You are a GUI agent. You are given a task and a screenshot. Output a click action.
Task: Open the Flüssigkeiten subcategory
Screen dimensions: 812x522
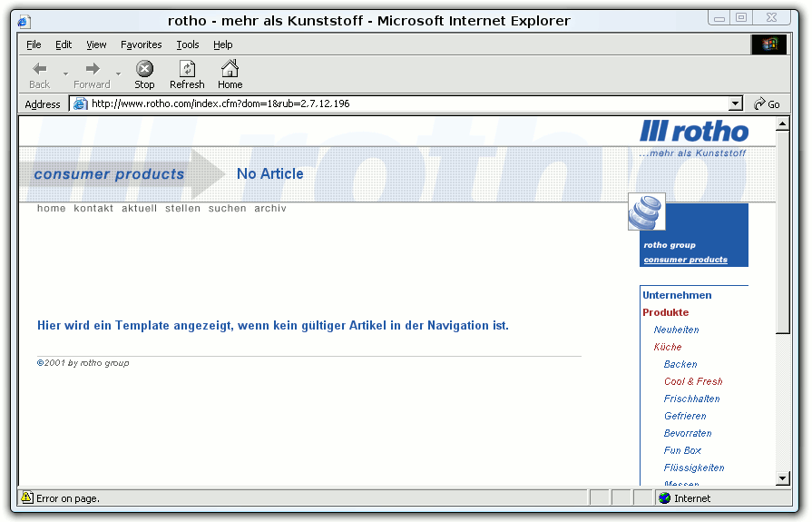click(694, 468)
